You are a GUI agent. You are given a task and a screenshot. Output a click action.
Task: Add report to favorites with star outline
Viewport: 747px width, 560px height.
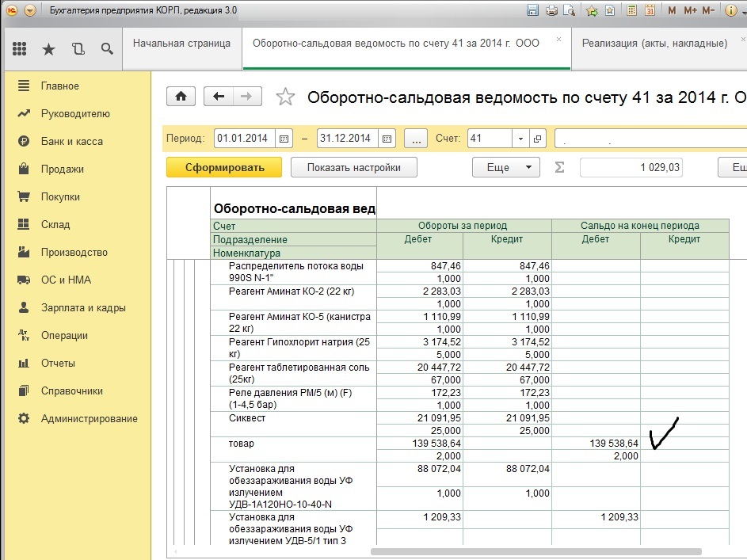pyautogui.click(x=285, y=97)
